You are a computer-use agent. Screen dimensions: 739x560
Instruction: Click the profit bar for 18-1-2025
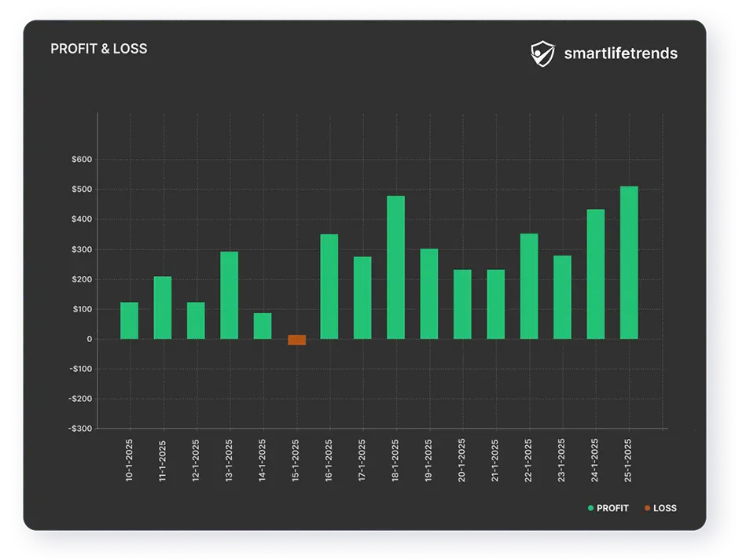click(395, 267)
